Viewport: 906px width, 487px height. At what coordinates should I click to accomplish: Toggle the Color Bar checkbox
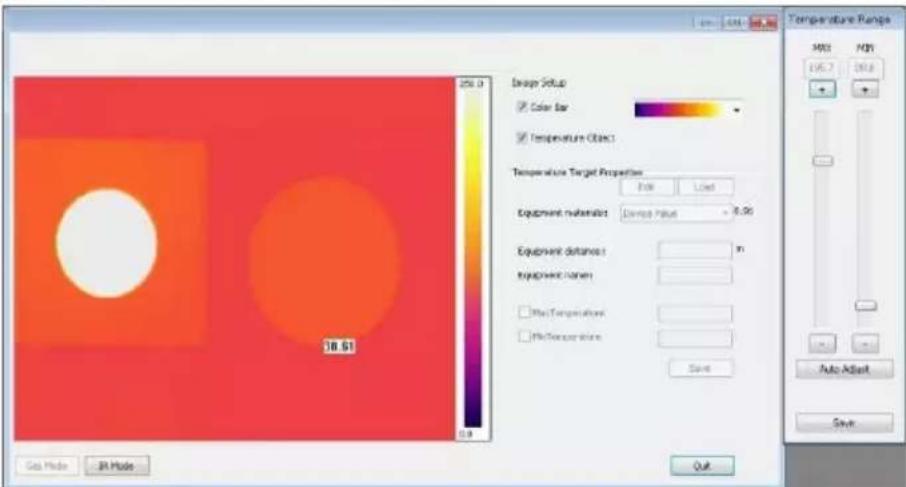tap(522, 107)
